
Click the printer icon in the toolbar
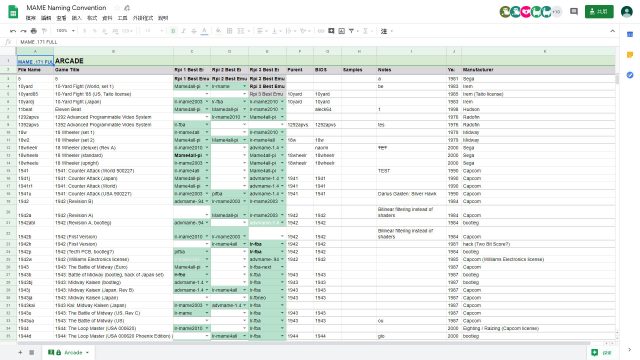pyautogui.click(x=34, y=31)
